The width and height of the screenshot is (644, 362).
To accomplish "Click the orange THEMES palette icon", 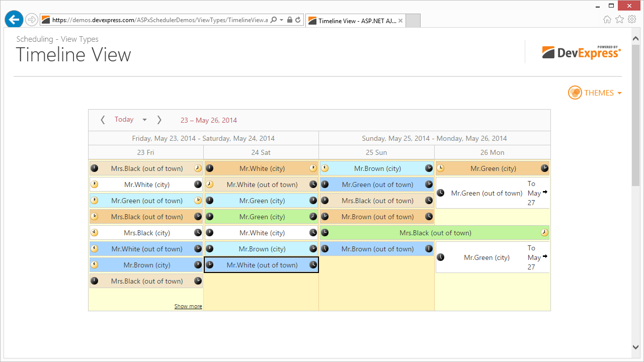I will click(x=575, y=93).
